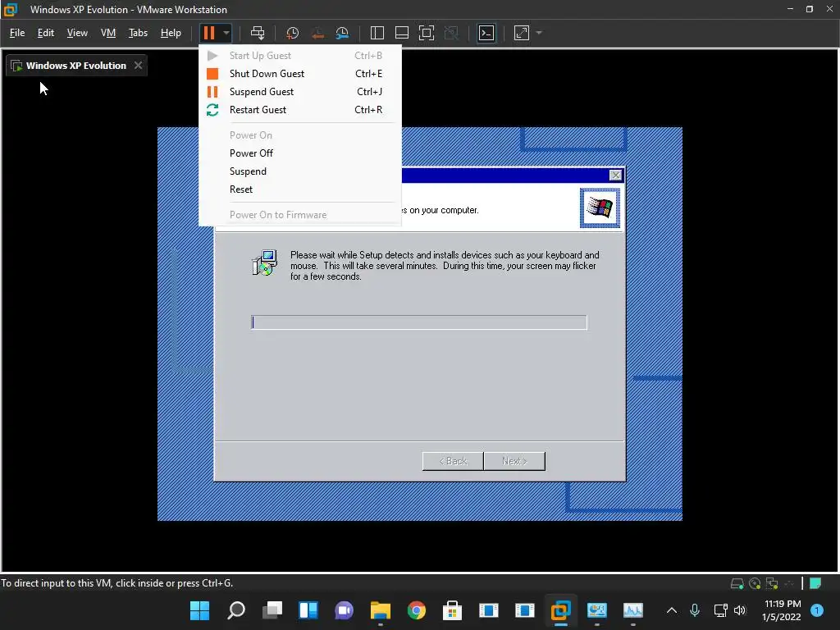Click the Power On to Firmware entry
The width and height of the screenshot is (840, 630).
pos(300,215)
